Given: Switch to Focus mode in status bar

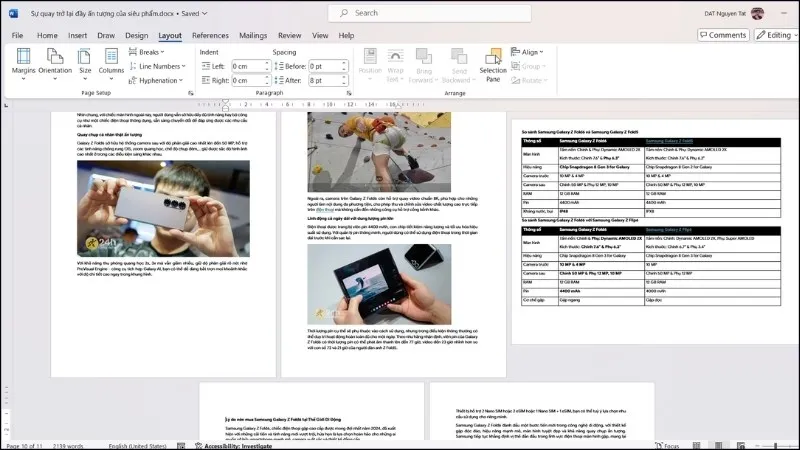Looking at the screenshot, I should click(667, 446).
